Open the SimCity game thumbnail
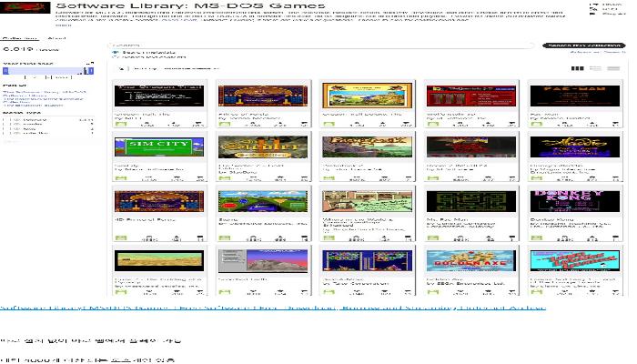 [147, 147]
